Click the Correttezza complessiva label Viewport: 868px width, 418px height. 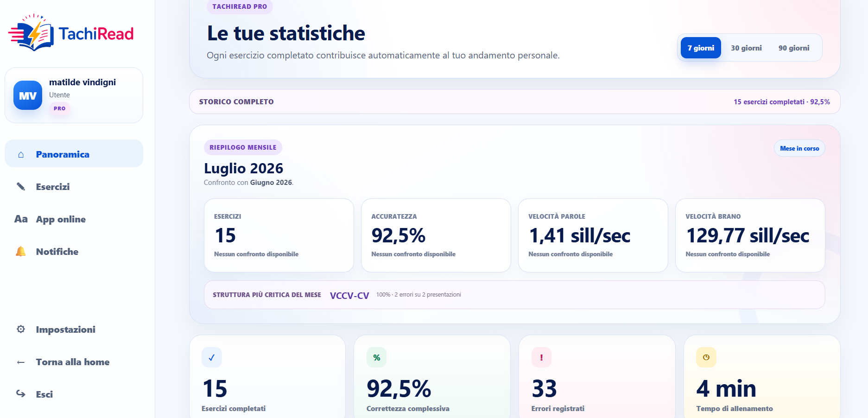click(408, 408)
